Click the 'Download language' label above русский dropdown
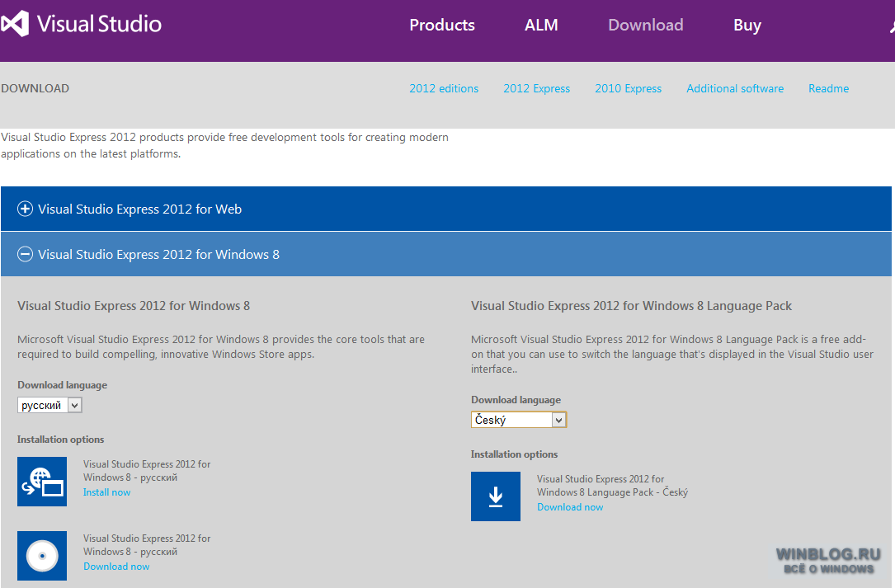This screenshot has width=895, height=588. 62,385
